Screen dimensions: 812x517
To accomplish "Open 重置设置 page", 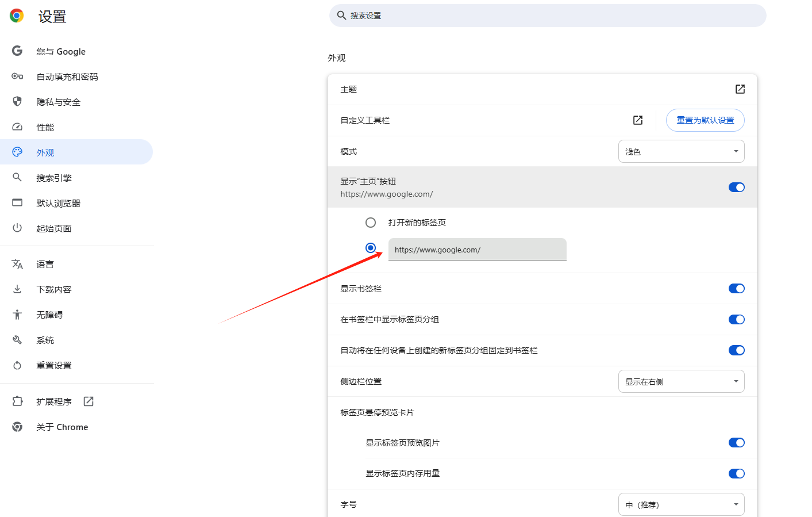I will (54, 365).
